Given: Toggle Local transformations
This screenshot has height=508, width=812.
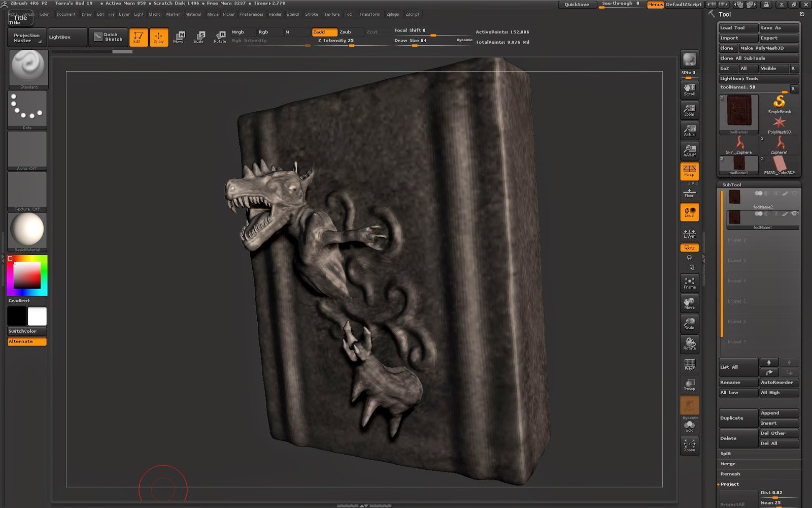Looking at the screenshot, I should (x=689, y=212).
